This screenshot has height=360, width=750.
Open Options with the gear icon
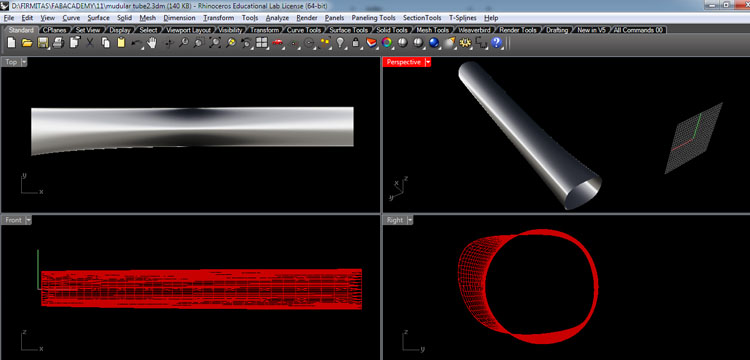465,43
